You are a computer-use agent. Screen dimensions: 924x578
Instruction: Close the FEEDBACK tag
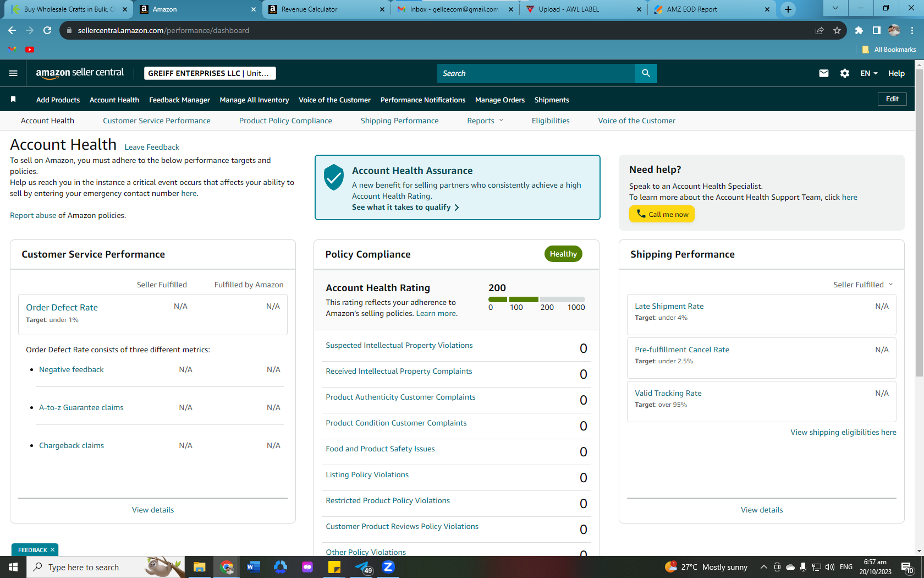coord(52,550)
